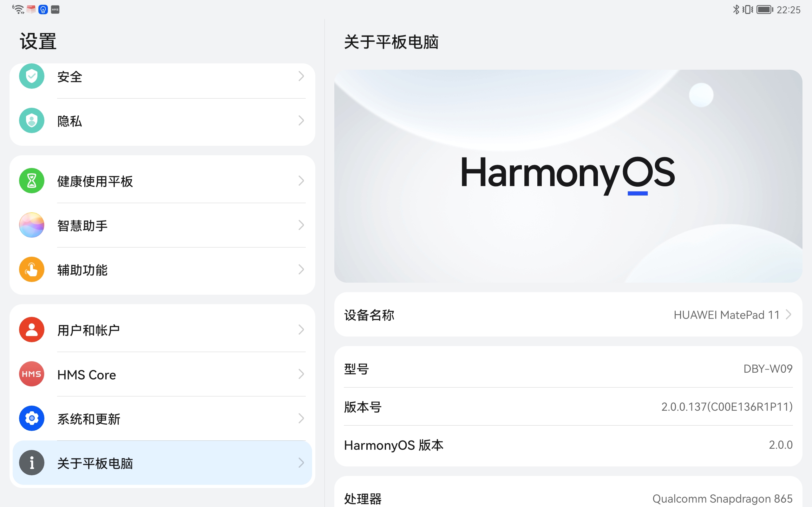Image resolution: width=812 pixels, height=507 pixels.
Task: Click the blue gear System & Updates (系统和更新) icon
Action: click(31, 418)
